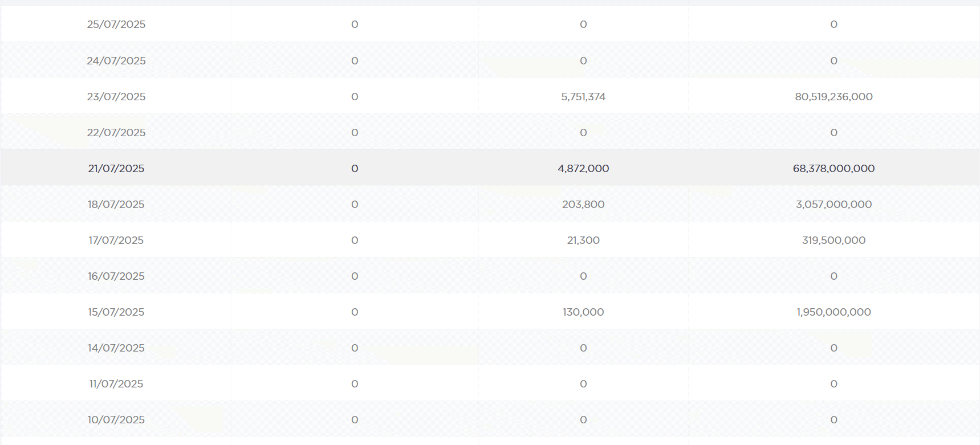Click the 14/07/2025 date entry
Viewport: 980px width, 445px height.
(116, 348)
